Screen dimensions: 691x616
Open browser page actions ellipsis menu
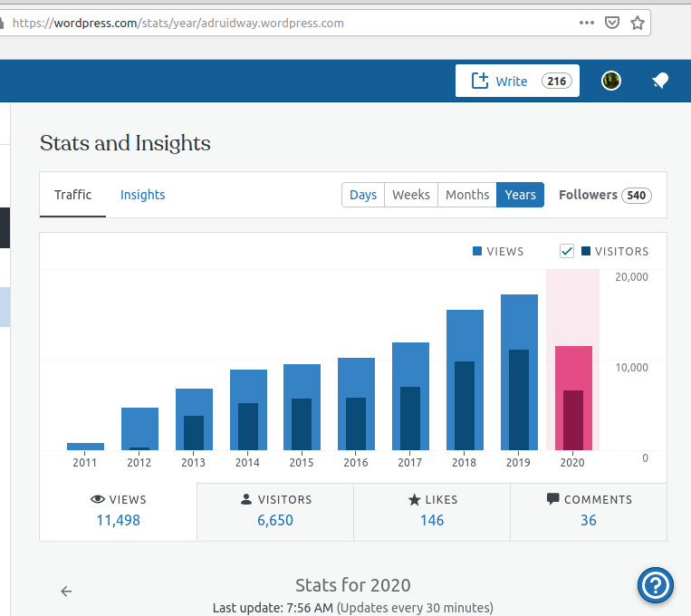pos(587,23)
